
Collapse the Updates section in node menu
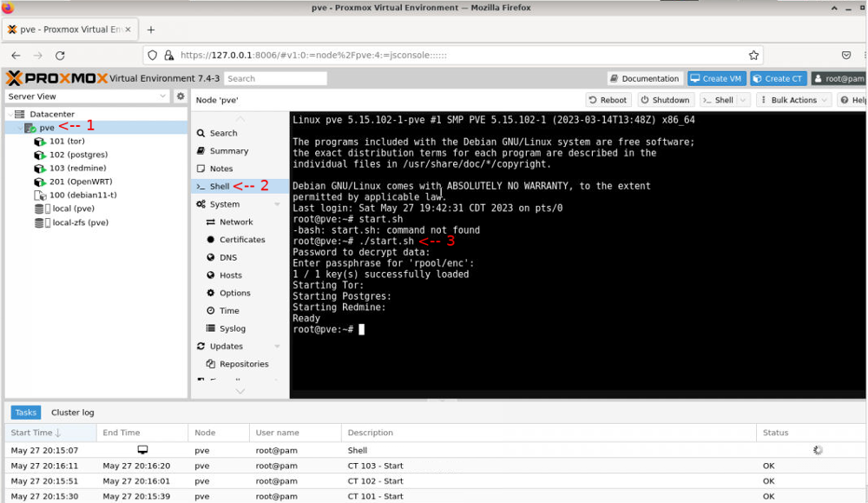tap(277, 347)
